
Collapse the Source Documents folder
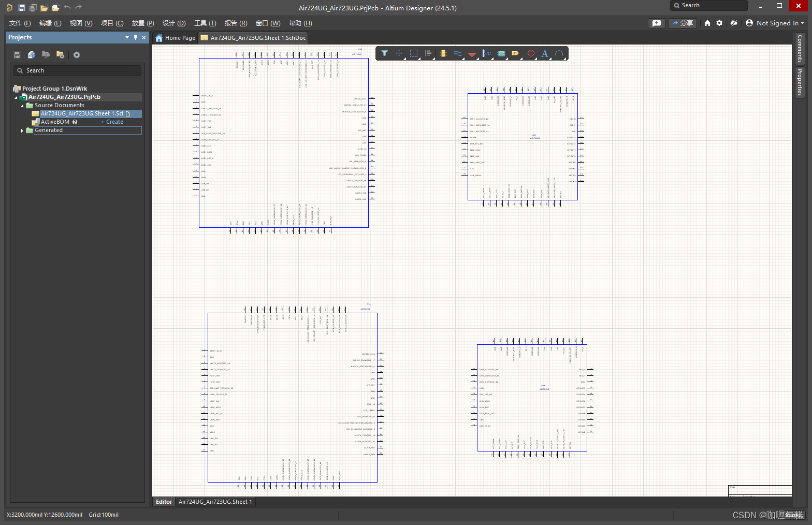(22, 106)
